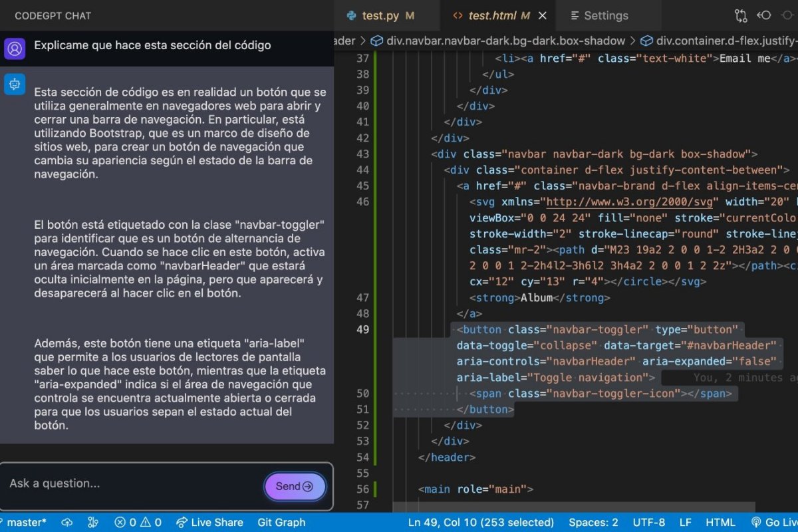Change indentation via Spaces: 2
This screenshot has width=798, height=532.
coord(593,522)
